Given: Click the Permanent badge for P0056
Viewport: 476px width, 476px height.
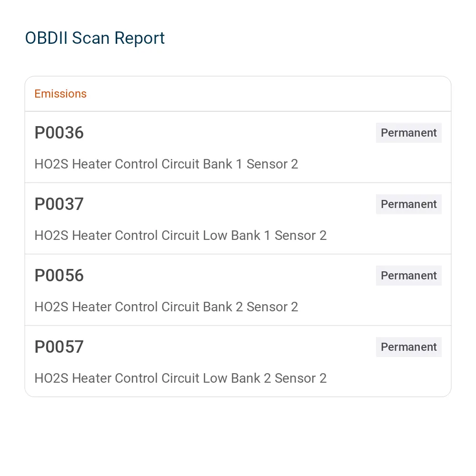Looking at the screenshot, I should [408, 275].
